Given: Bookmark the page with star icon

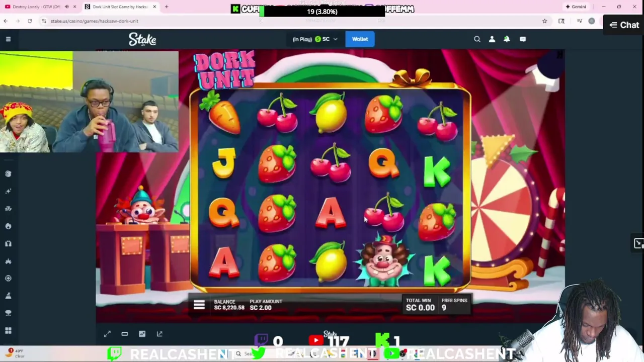Looking at the screenshot, I should coord(544,21).
